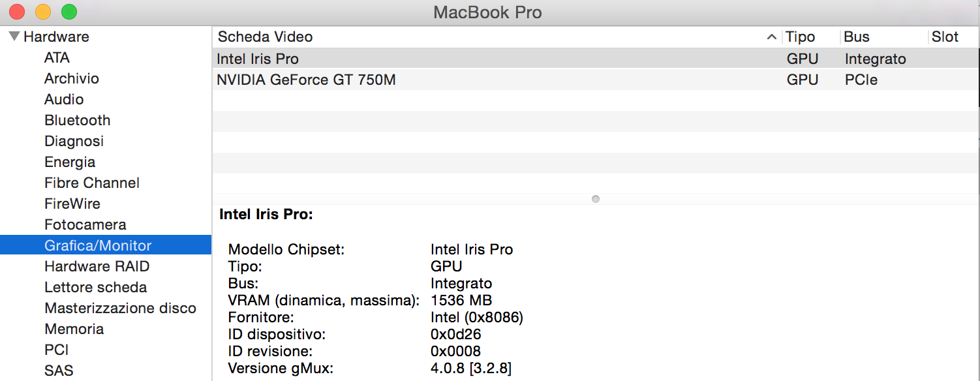Select Lettore scheda in the sidebar

(x=95, y=287)
